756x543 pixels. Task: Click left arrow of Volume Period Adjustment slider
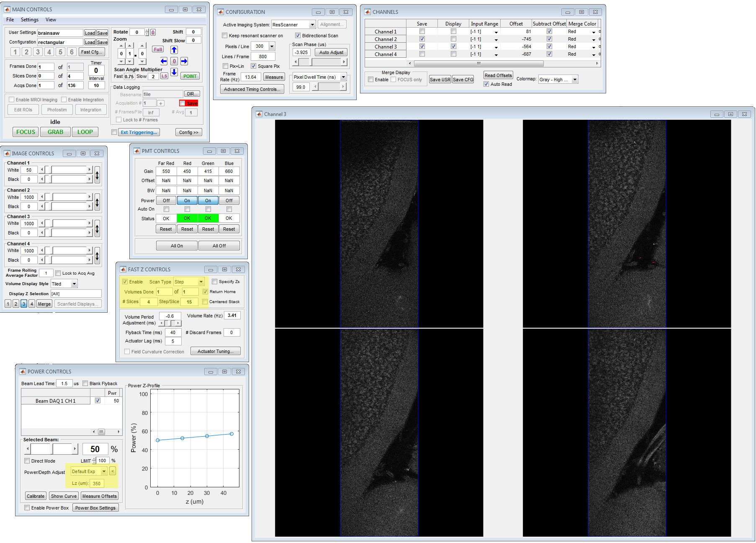[x=162, y=323]
